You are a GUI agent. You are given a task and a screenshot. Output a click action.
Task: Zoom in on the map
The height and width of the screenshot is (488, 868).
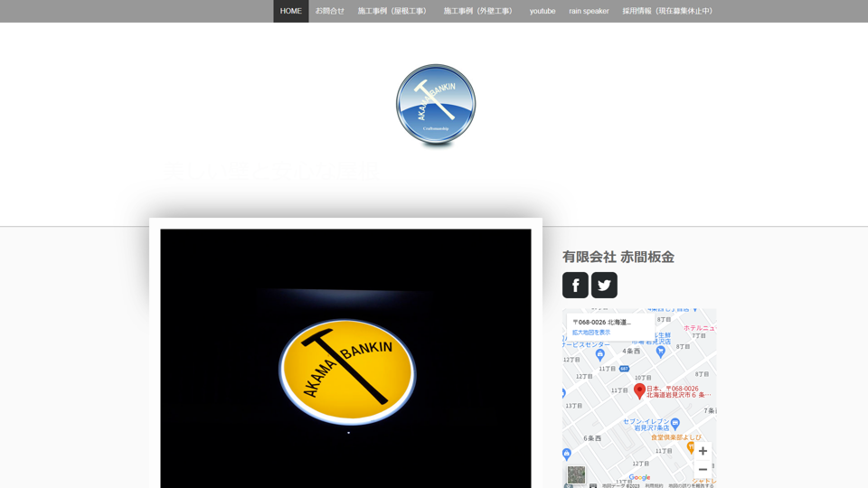pos(703,451)
